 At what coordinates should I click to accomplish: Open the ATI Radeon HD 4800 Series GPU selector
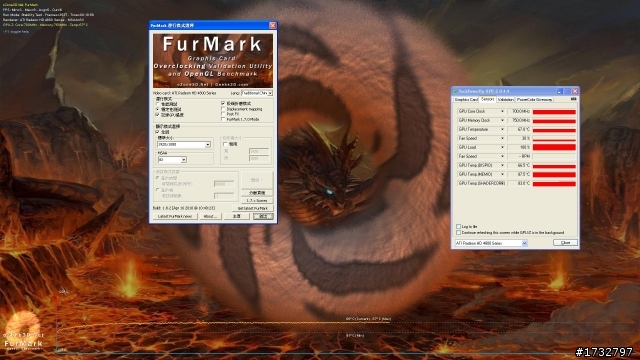coord(491,243)
